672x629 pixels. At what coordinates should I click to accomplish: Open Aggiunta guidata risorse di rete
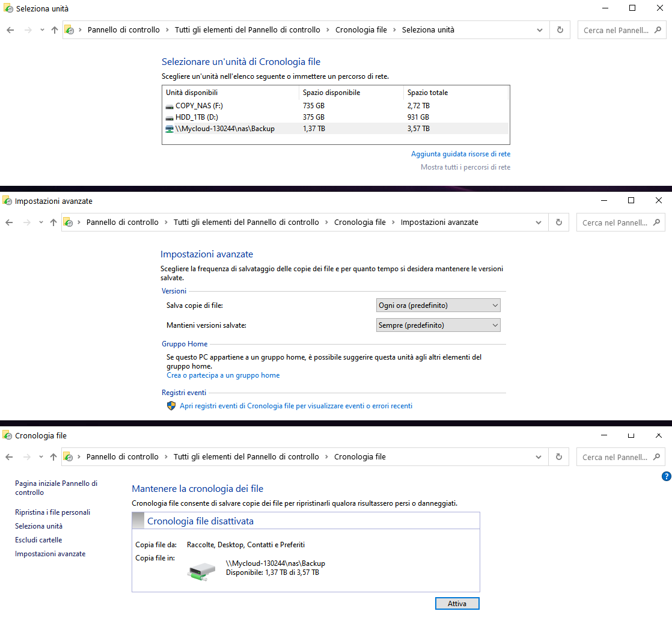pos(461,154)
